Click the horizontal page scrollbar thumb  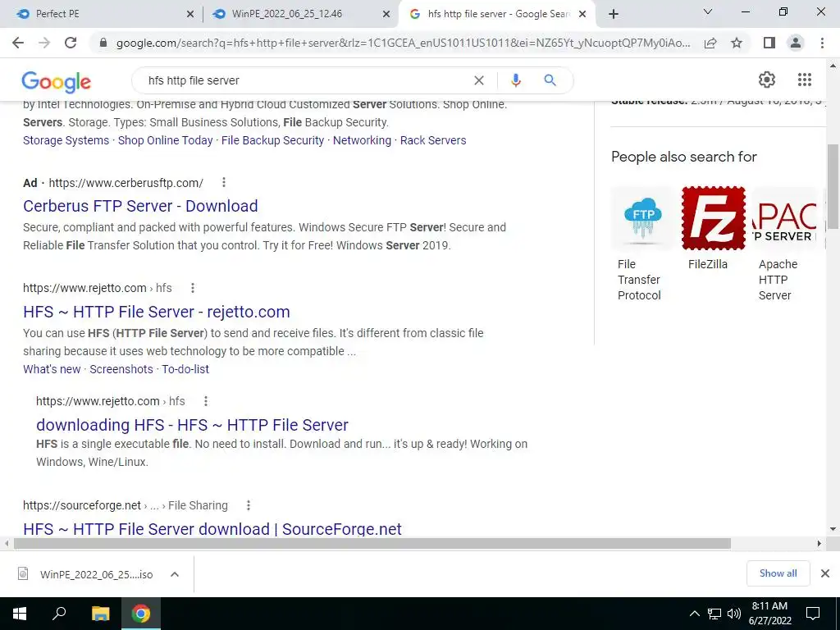[372, 544]
